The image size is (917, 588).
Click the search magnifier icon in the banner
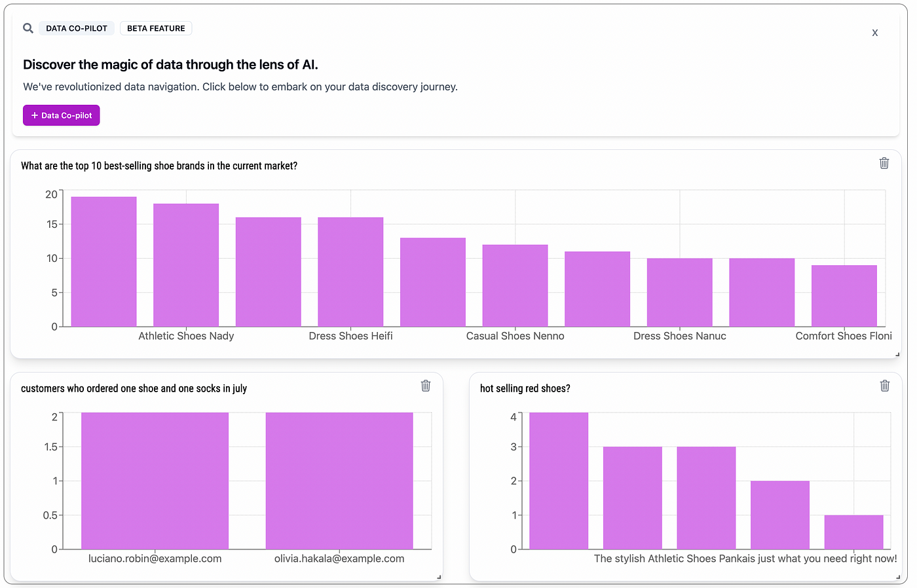pos(28,28)
